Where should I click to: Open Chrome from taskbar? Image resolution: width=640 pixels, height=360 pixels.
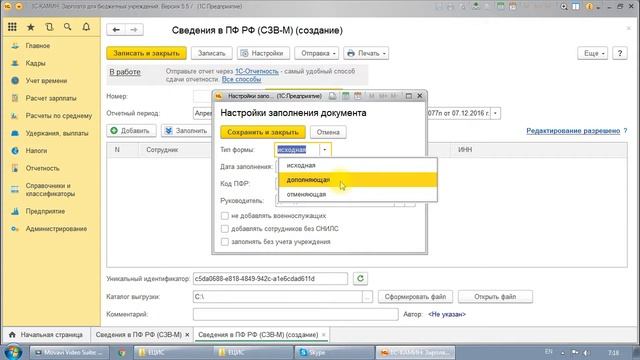[122, 352]
